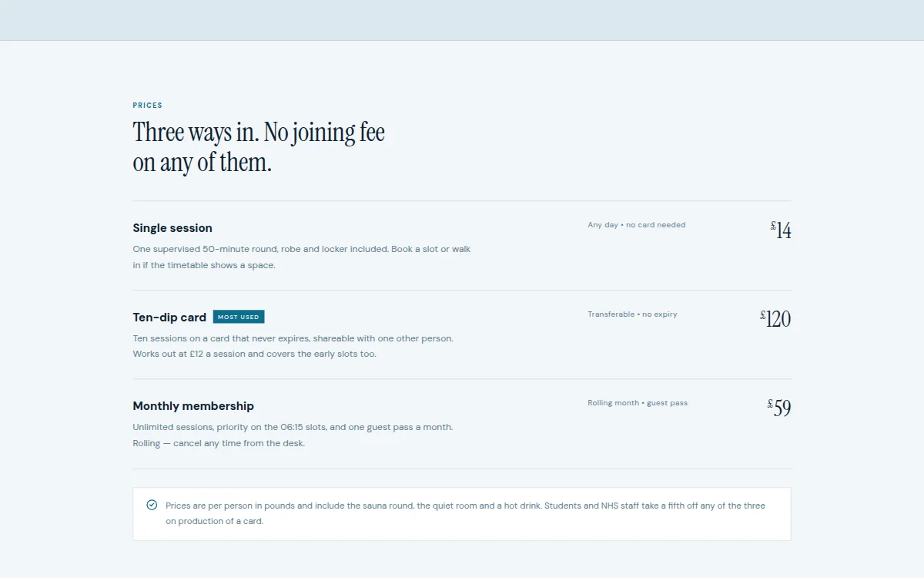Click the 'Three ways in' headline

259,147
